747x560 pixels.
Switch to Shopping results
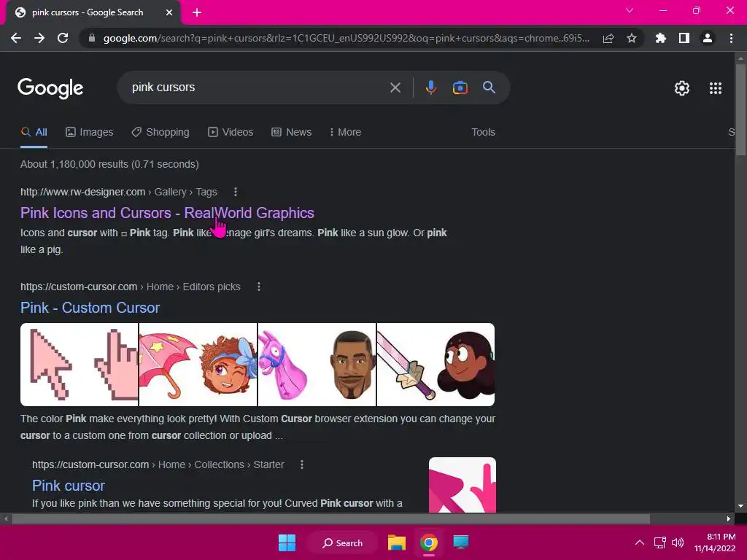(x=160, y=133)
